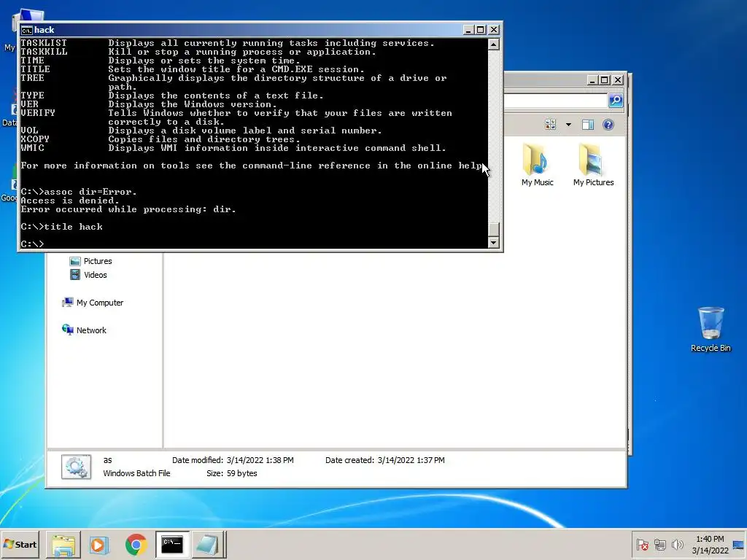The width and height of the screenshot is (747, 560).
Task: Toggle the Explorer preview pane button
Action: tap(588, 125)
